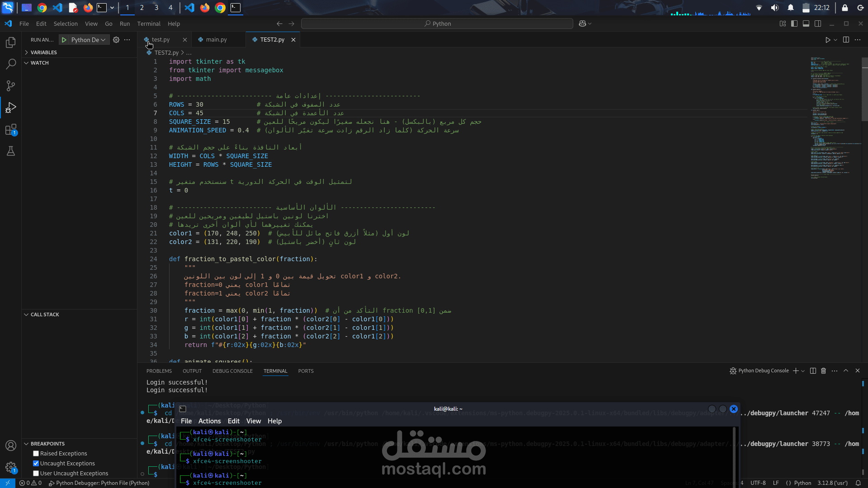Switch to the test.py tab
868x488 pixels.
[x=160, y=40]
